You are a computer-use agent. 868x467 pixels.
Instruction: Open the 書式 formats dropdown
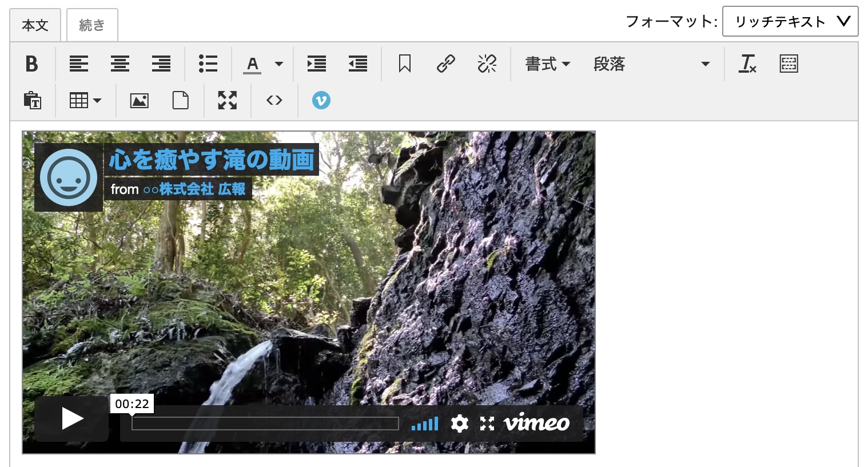(x=548, y=64)
